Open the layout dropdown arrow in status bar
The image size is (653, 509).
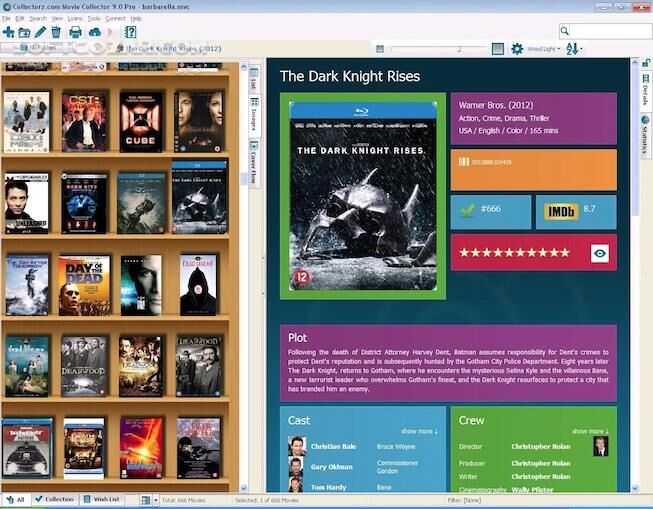coord(156,500)
